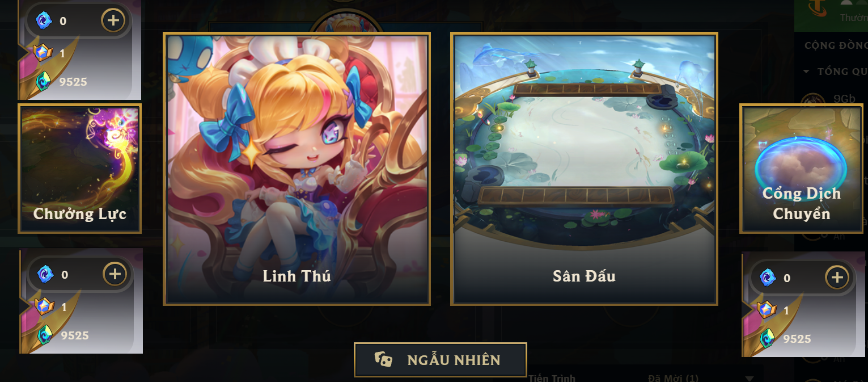This screenshot has width=868, height=382.
Task: Click the star shard icon in top-left panel
Action: 43,53
